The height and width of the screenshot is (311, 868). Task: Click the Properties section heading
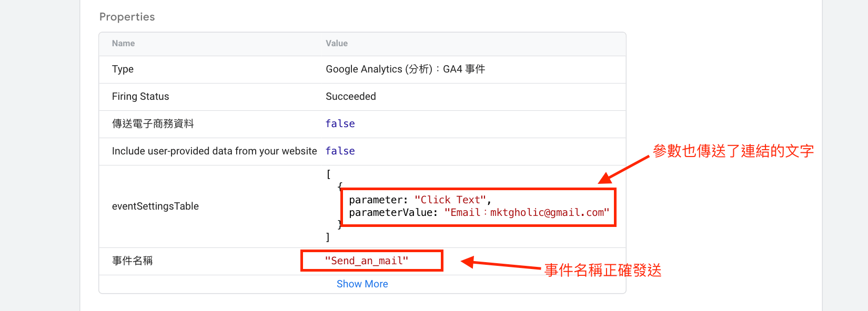(x=127, y=17)
